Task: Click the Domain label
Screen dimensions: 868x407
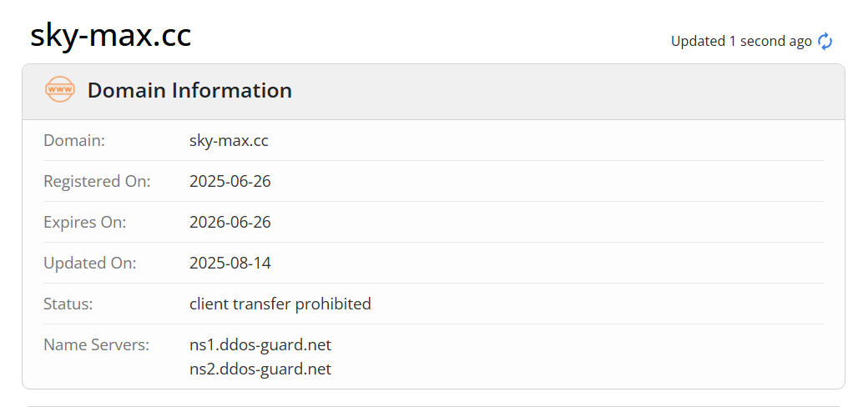Action: [x=74, y=140]
